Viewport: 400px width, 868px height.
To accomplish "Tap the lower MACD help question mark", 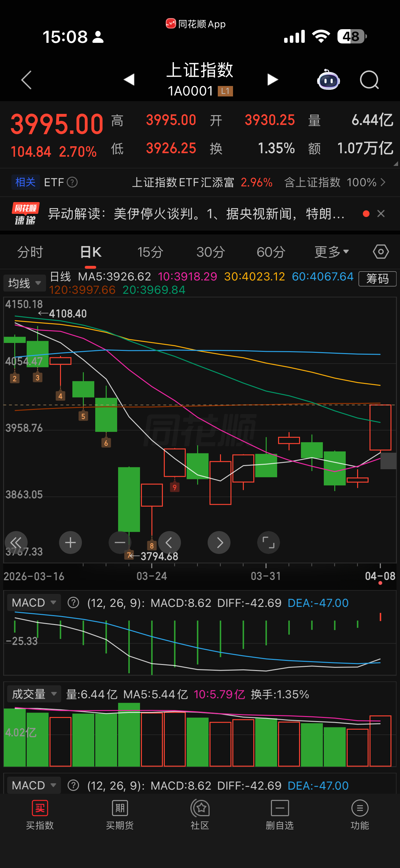I will tap(73, 786).
